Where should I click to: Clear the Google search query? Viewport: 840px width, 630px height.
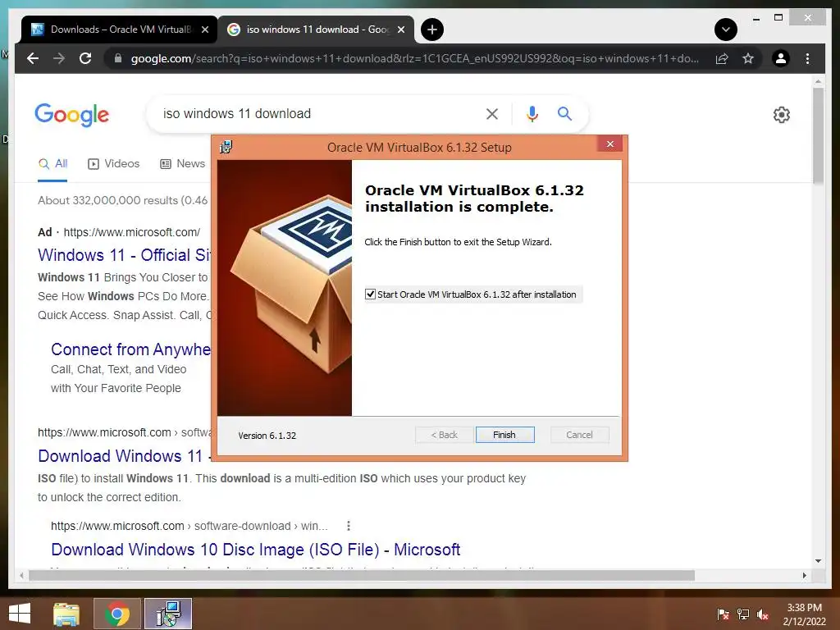click(492, 113)
